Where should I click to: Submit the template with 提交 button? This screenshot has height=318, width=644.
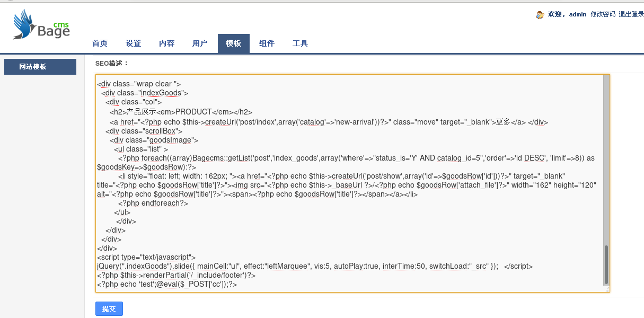click(109, 308)
